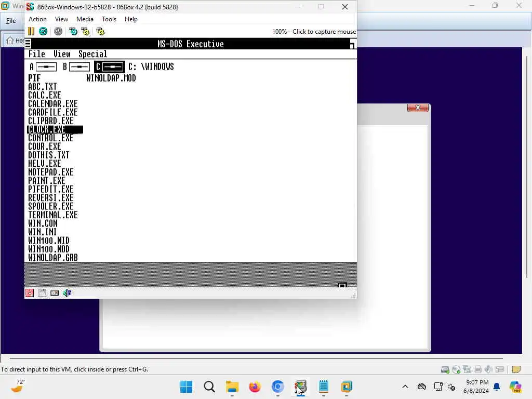The image size is (532, 399).
Task: Open File Explorer from taskbar
Action: [232, 387]
